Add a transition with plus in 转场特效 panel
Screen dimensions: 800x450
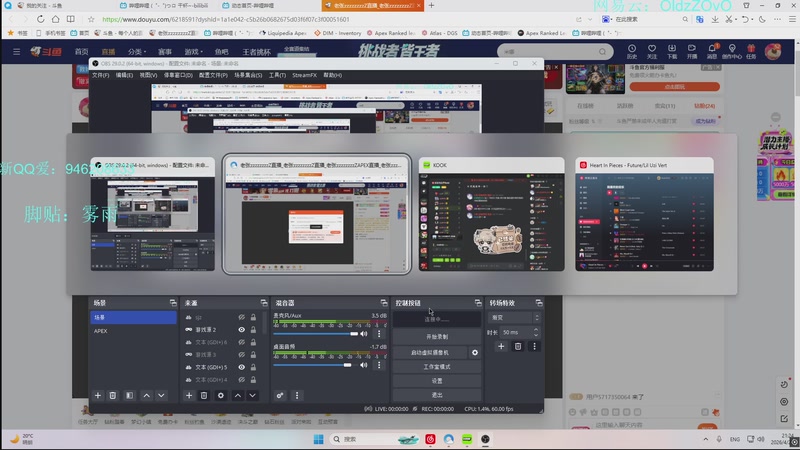[501, 346]
